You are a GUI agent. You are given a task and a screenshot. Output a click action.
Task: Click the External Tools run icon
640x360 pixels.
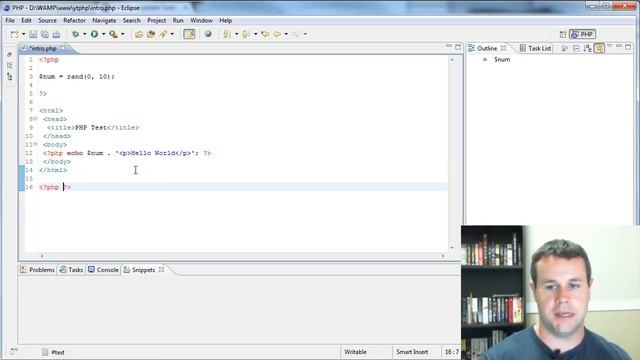113,34
